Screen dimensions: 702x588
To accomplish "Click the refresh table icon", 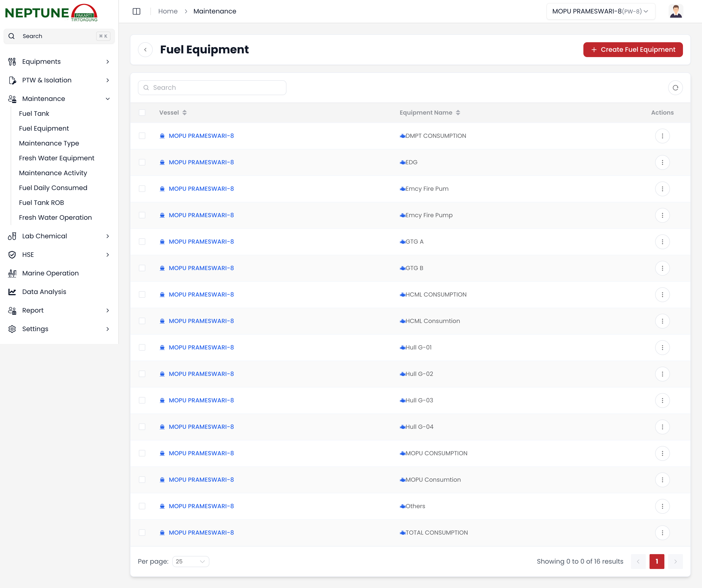I will coord(675,88).
